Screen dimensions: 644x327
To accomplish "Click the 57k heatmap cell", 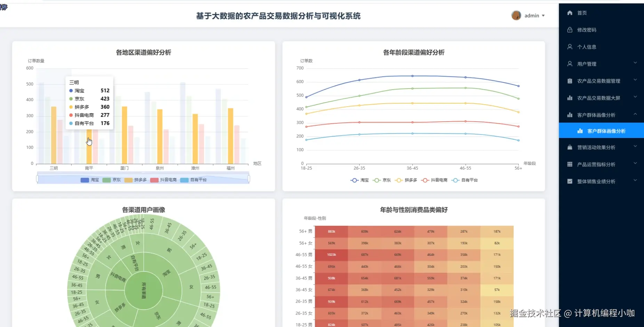I will [x=497, y=290].
